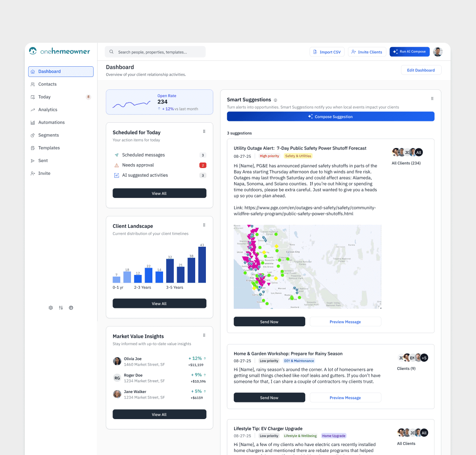476x455 pixels.
Task: View All in Client Landscape
Action: tap(159, 303)
